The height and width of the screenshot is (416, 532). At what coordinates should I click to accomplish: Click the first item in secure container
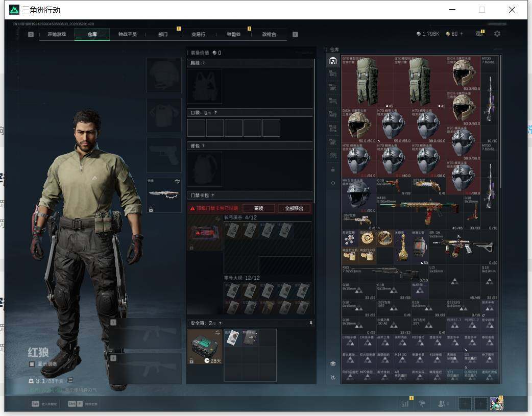pos(233,337)
